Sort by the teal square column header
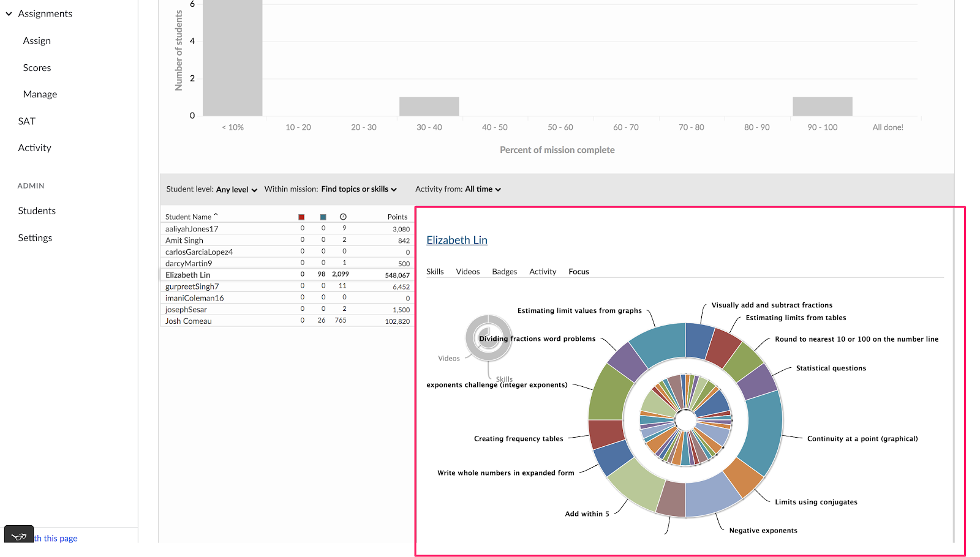This screenshot has width=980, height=557. tap(323, 217)
